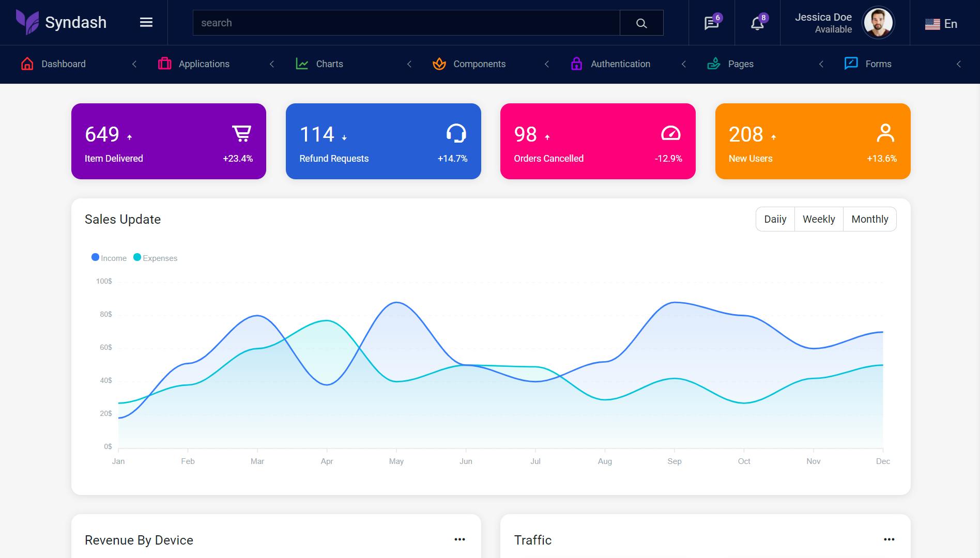Expand the Charts menu chevron

(409, 64)
